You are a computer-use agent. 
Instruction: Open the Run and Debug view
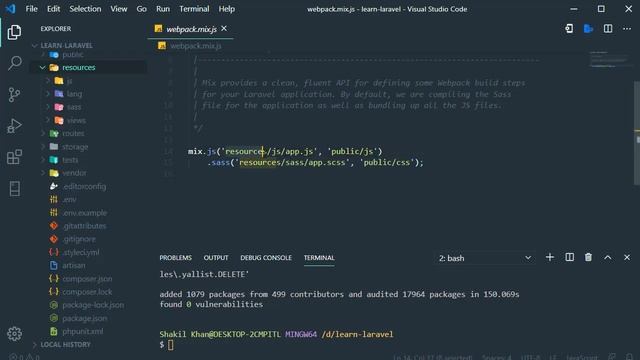point(14,126)
